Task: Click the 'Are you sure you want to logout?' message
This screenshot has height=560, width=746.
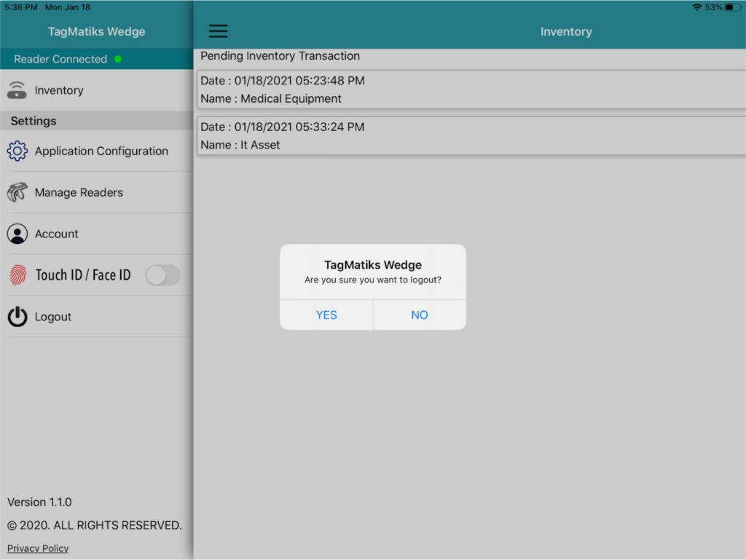Action: click(x=373, y=280)
